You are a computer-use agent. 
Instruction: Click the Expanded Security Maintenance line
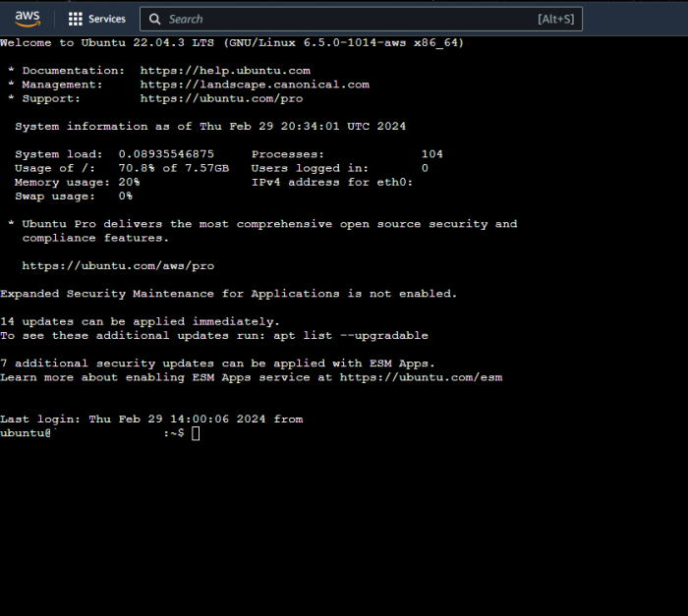click(228, 294)
